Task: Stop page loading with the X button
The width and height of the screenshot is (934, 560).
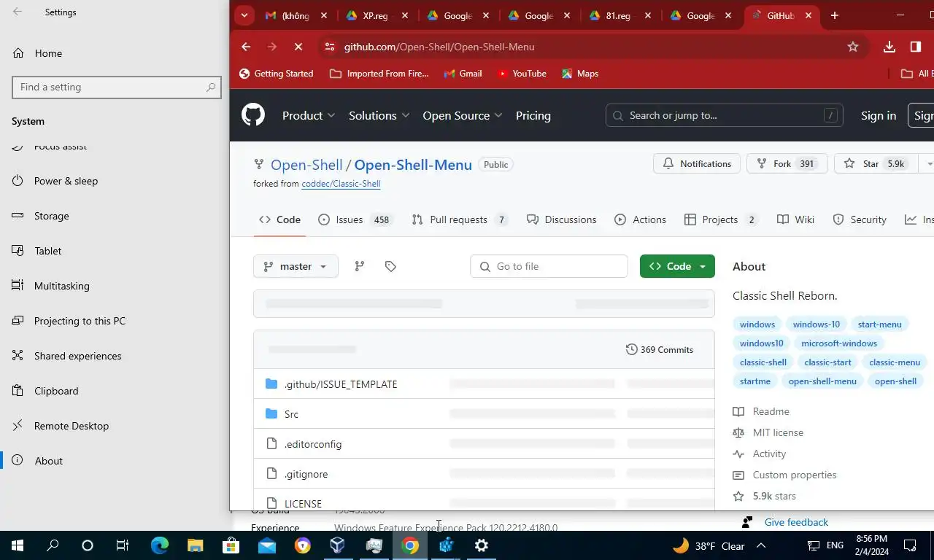Action: [x=298, y=47]
